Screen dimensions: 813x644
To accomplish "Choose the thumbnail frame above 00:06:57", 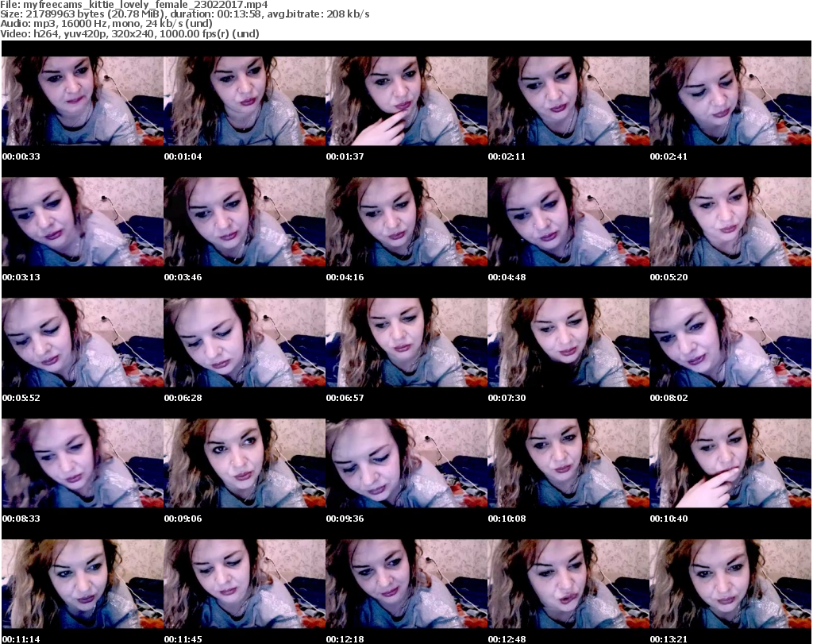I will tap(406, 343).
